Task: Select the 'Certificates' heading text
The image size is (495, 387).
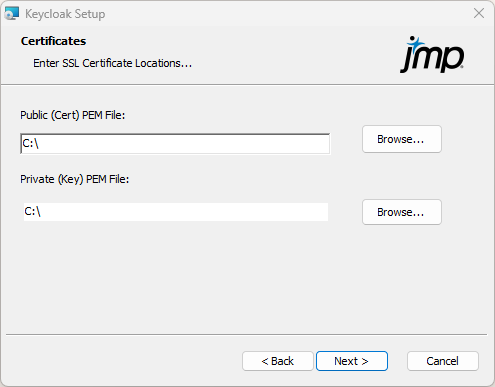Action: (x=53, y=41)
